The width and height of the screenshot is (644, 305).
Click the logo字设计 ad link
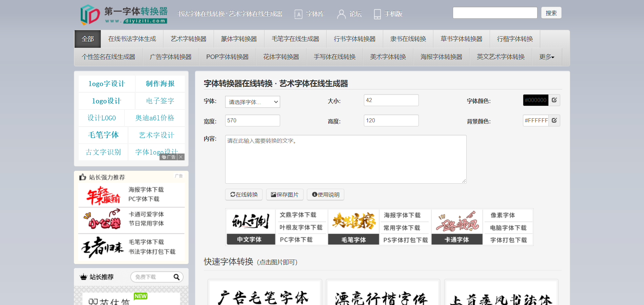(x=106, y=84)
